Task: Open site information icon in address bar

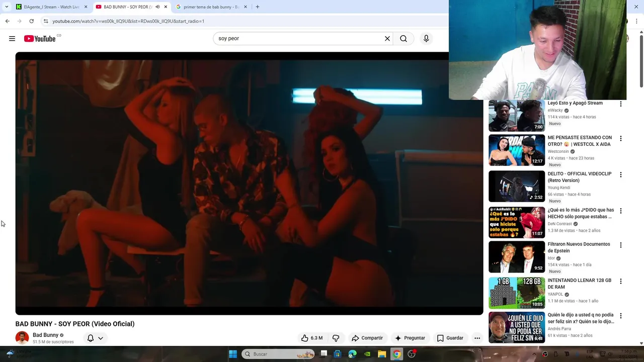Action: pos(46,21)
